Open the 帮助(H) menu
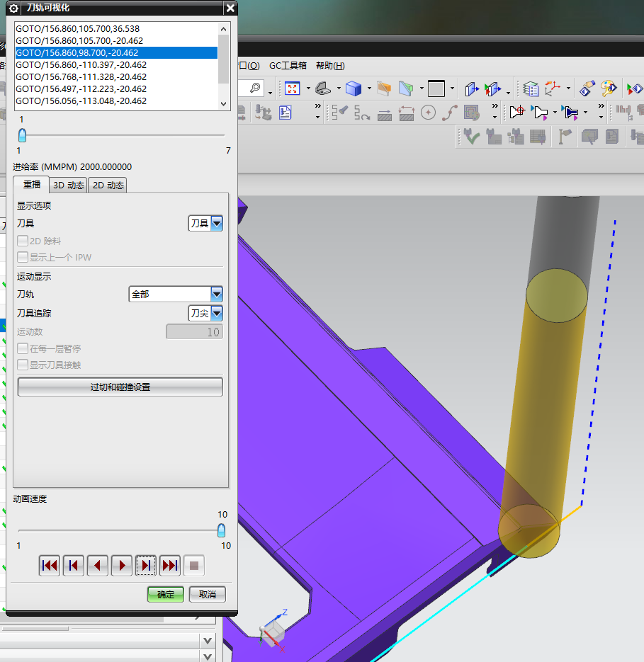Viewport: 644px width, 662px height. [330, 65]
